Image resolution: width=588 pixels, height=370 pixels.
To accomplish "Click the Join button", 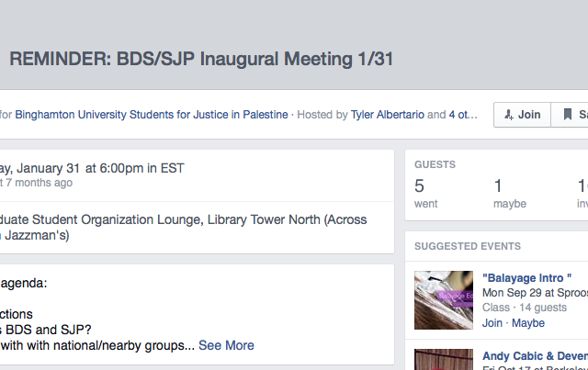I will (523, 115).
